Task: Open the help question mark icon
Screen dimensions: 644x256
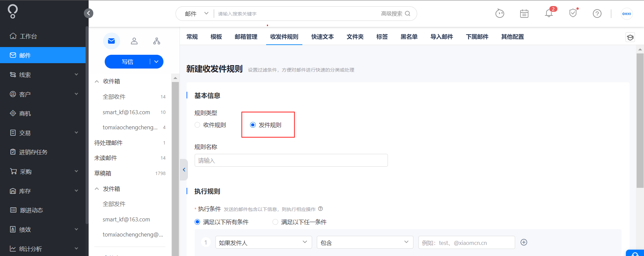Action: click(x=597, y=13)
